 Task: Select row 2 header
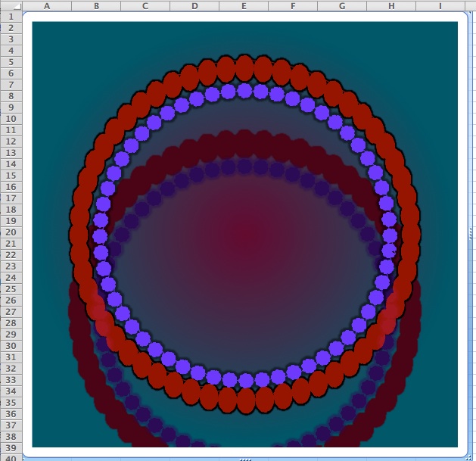(x=11, y=28)
